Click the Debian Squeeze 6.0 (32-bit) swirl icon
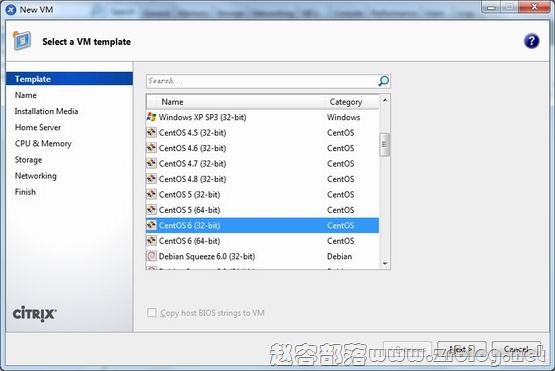This screenshot has height=371, width=555. pyautogui.click(x=151, y=256)
